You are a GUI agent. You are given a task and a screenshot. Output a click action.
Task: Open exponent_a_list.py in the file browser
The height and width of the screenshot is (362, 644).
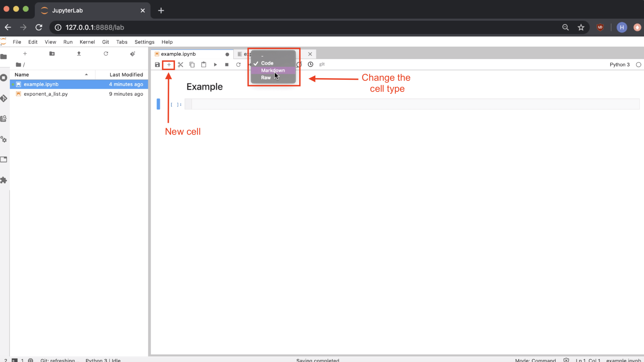point(46,94)
